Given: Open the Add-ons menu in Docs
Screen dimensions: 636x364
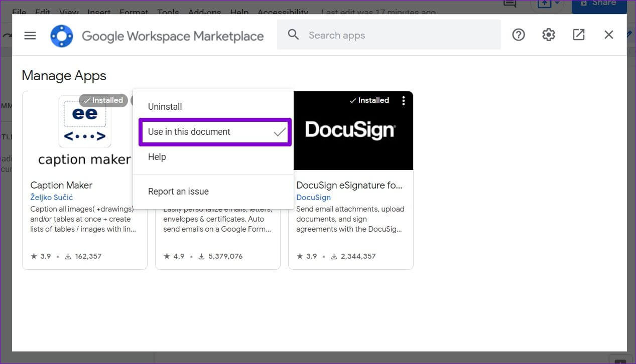Looking at the screenshot, I should point(204,12).
